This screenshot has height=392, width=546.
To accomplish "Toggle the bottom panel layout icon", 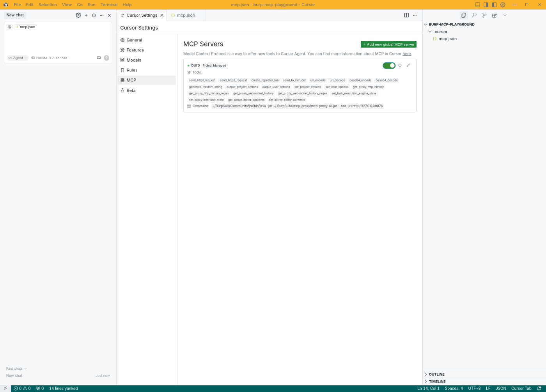I will [x=477, y=5].
